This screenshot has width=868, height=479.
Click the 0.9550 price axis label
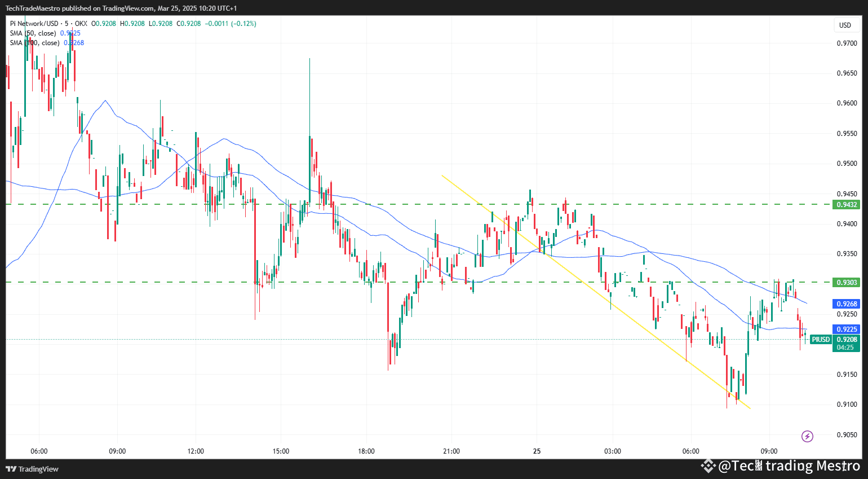coord(847,134)
